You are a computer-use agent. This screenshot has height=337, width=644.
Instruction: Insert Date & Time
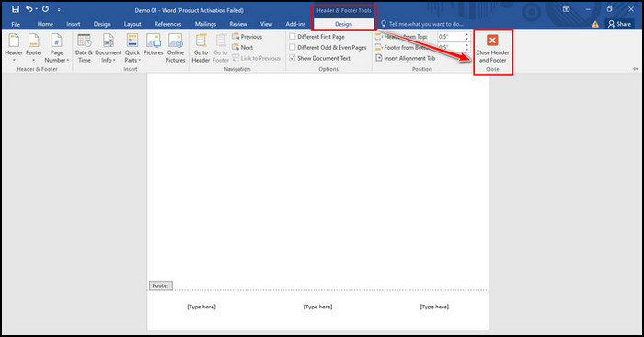pos(85,48)
